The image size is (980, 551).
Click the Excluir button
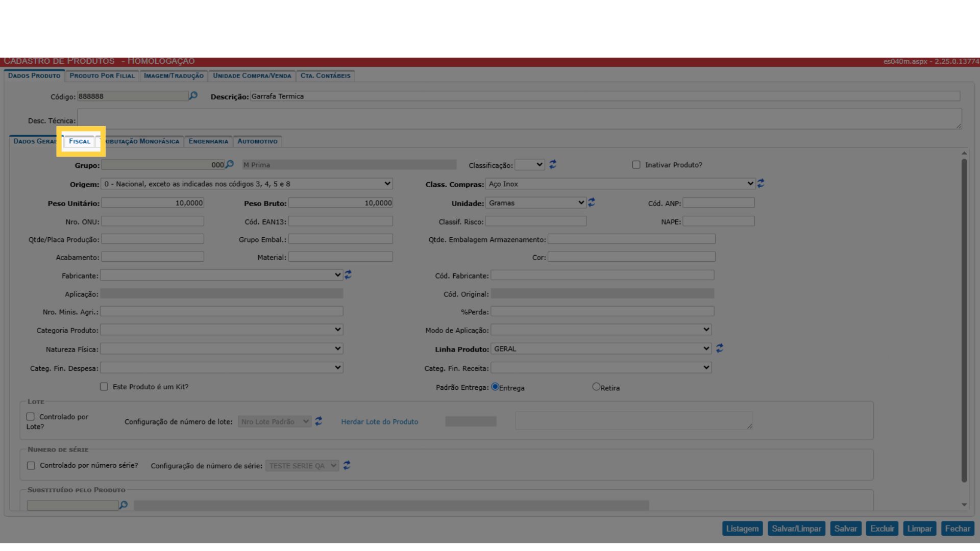[x=882, y=529]
